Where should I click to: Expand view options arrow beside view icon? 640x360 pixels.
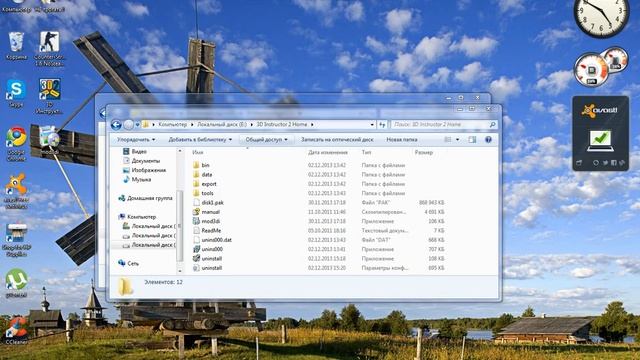pos(458,140)
